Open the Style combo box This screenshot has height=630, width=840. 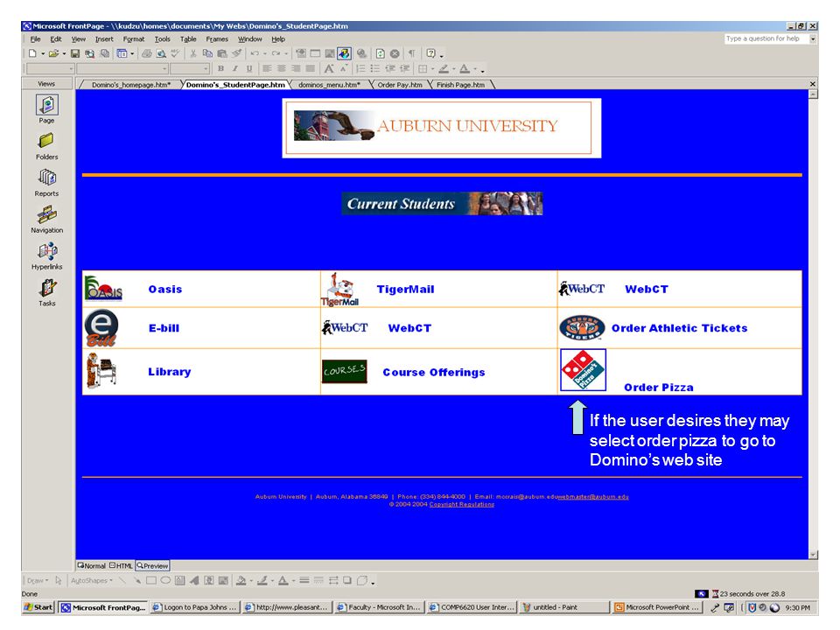50,68
